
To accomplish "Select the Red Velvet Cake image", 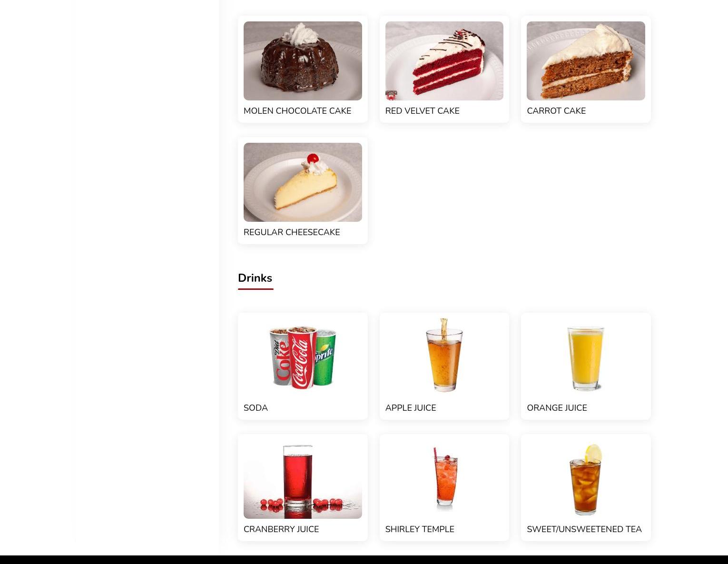I will coord(444,61).
